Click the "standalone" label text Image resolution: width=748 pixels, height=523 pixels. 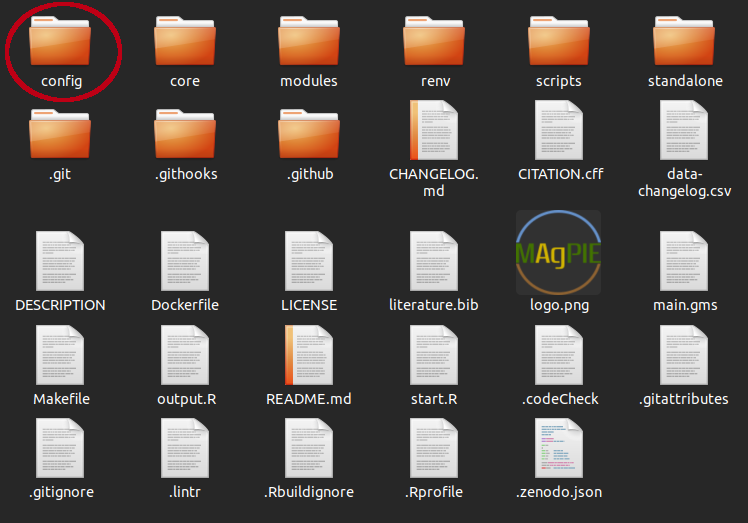point(685,81)
